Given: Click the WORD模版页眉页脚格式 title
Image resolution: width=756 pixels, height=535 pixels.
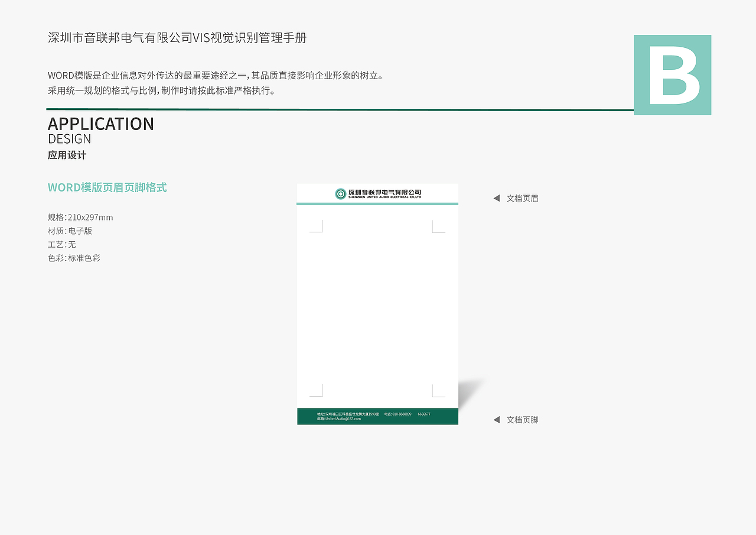Looking at the screenshot, I should point(107,187).
